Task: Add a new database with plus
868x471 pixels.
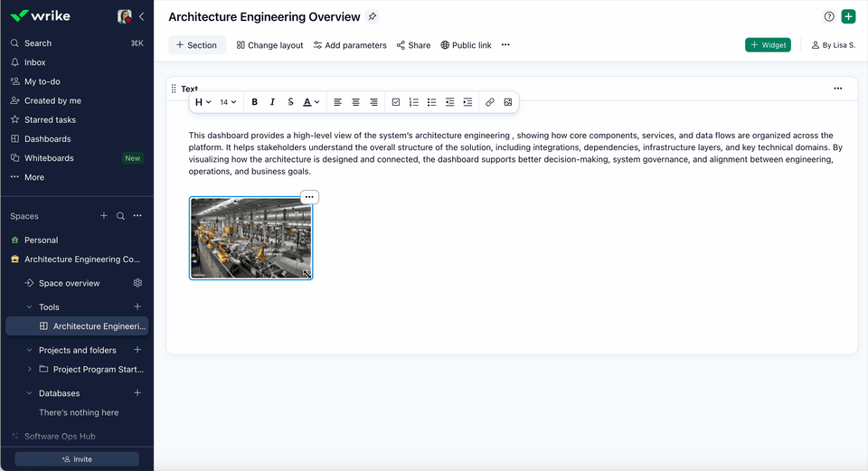Action: point(137,393)
